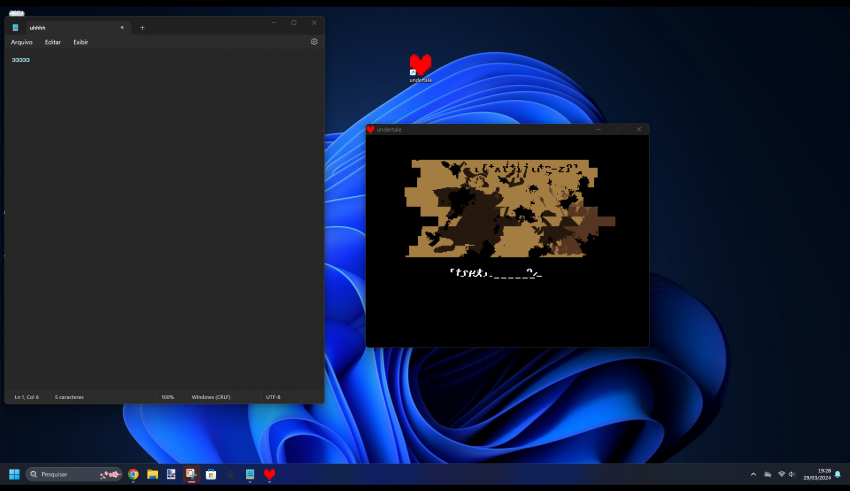Click the 100% zoom status entry
Image resolution: width=850 pixels, height=491 pixels.
168,397
